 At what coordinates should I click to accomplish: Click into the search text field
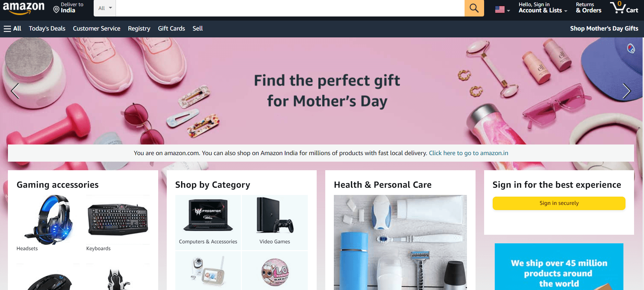tap(290, 8)
